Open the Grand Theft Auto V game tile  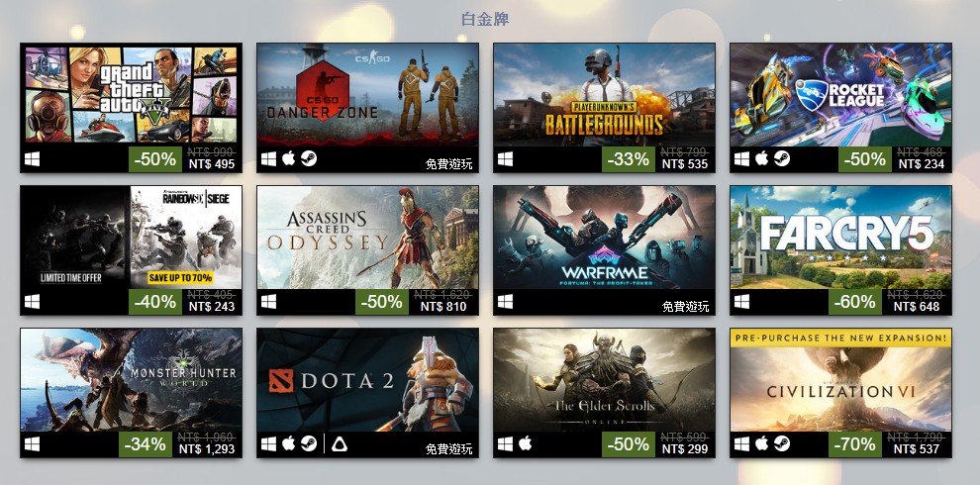click(x=131, y=94)
